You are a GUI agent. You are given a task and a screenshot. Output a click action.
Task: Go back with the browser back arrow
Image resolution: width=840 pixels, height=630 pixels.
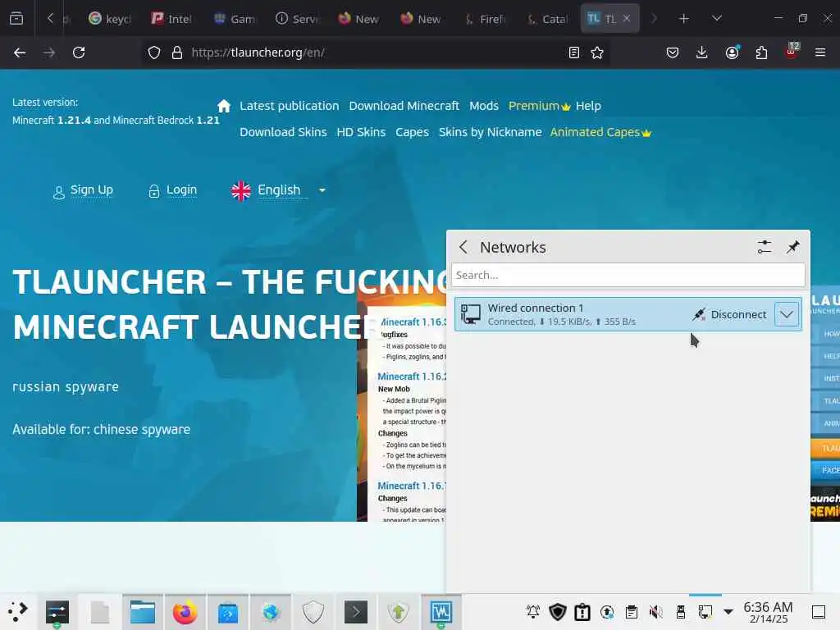[x=20, y=52]
